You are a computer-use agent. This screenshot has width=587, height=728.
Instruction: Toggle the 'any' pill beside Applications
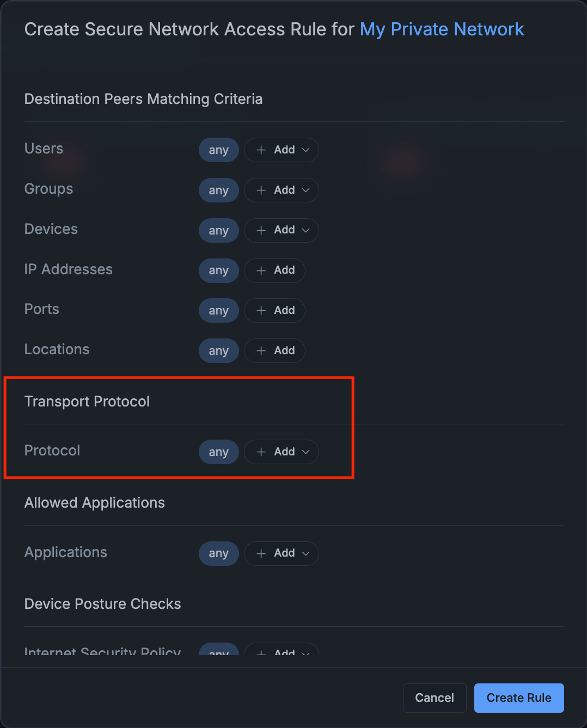(x=218, y=553)
